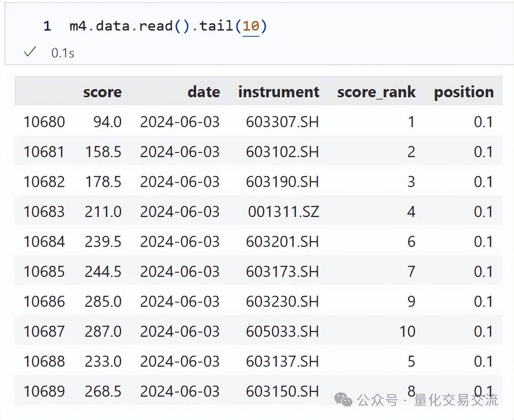Click the tail argument number 10
This screenshot has width=514, height=420.
tap(251, 26)
